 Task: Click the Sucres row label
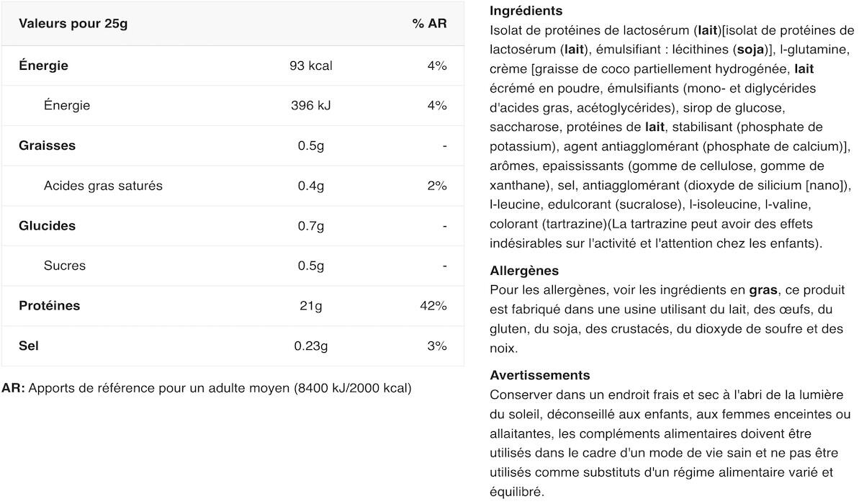(x=65, y=266)
